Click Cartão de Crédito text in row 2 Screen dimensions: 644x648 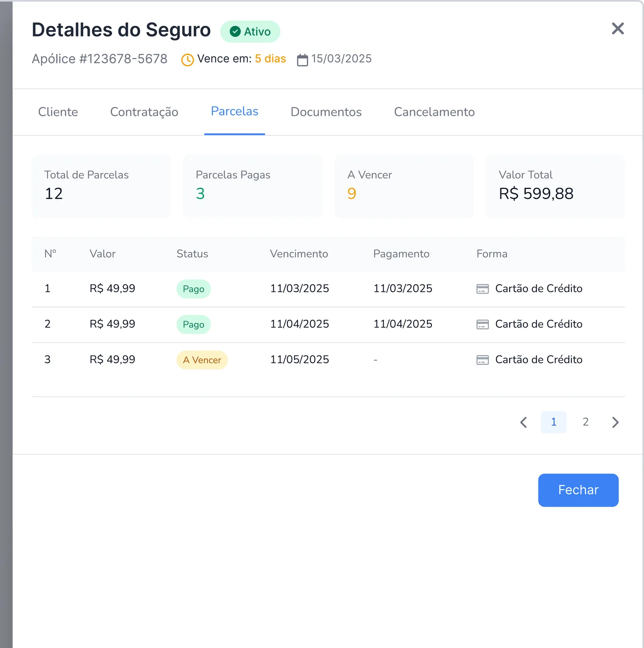pyautogui.click(x=539, y=324)
